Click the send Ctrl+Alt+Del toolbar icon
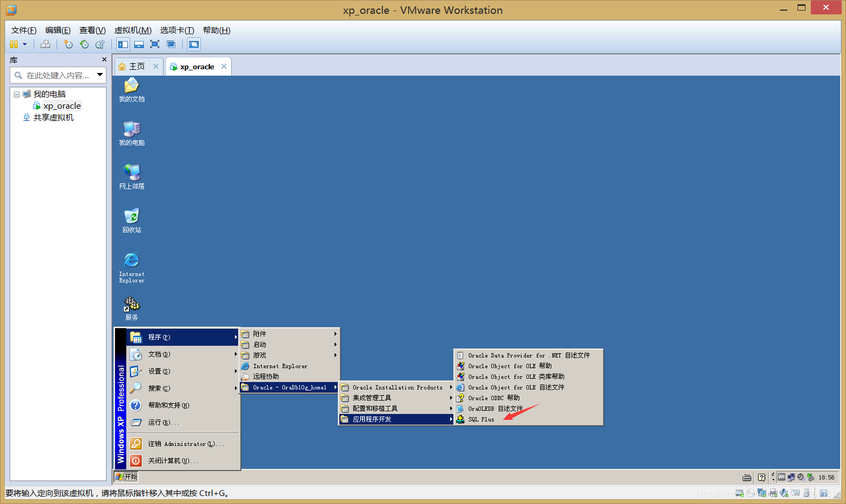Image resolution: width=846 pixels, height=504 pixels. 45,44
